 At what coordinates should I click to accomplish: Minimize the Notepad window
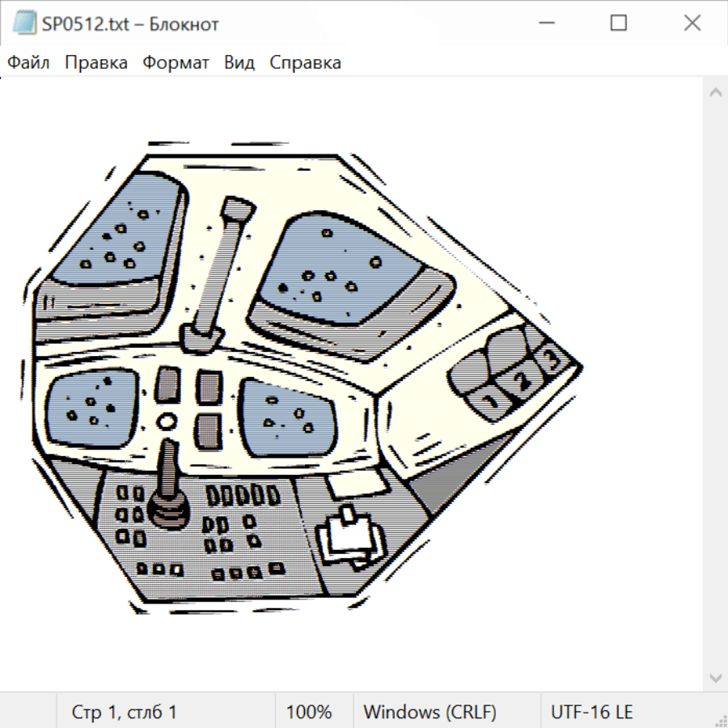[544, 23]
